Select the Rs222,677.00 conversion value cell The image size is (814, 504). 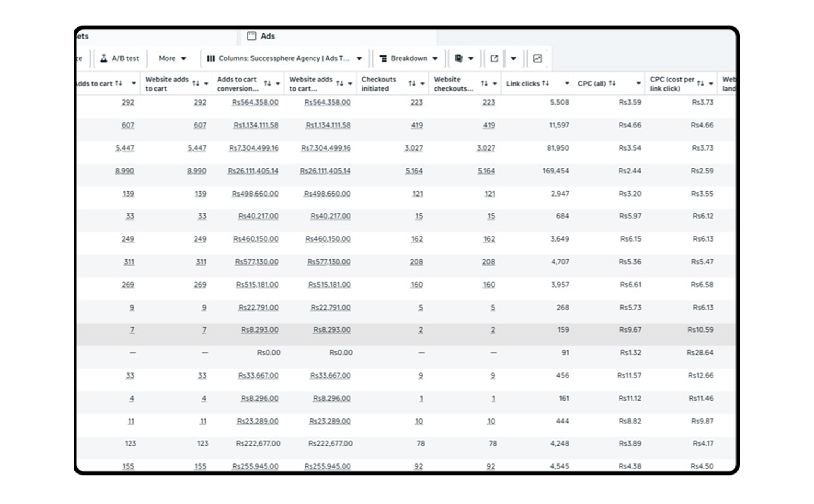click(x=258, y=444)
